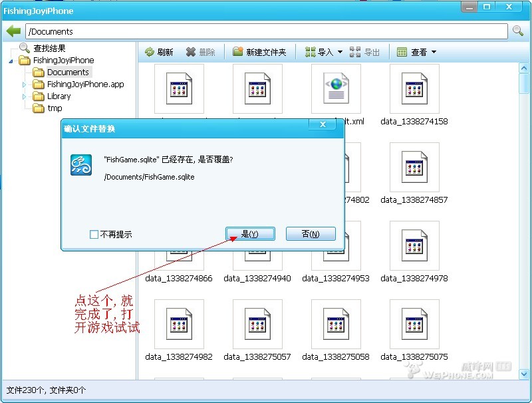Screen dimensions: 532x403
Task: Select the tmp folder in tree
Action: tap(55, 108)
